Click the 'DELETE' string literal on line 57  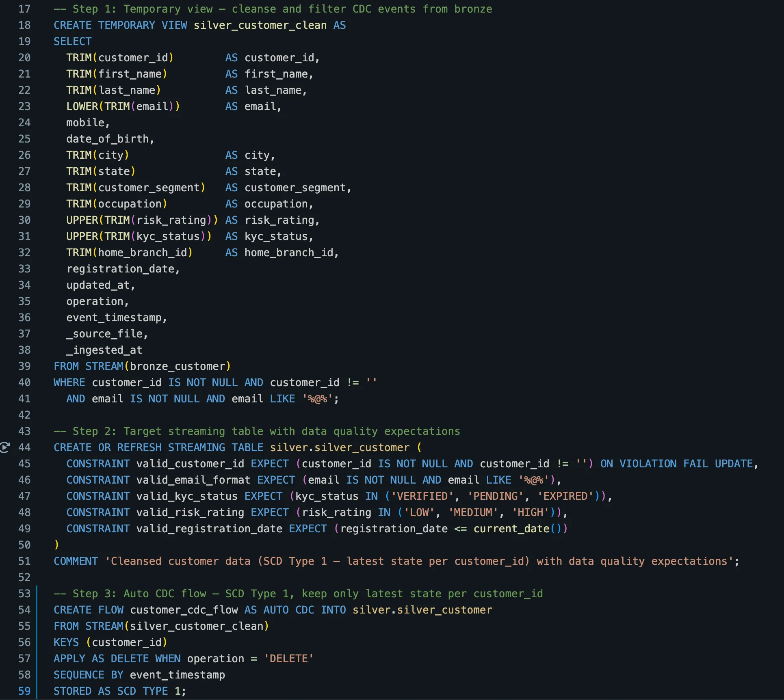click(x=289, y=659)
